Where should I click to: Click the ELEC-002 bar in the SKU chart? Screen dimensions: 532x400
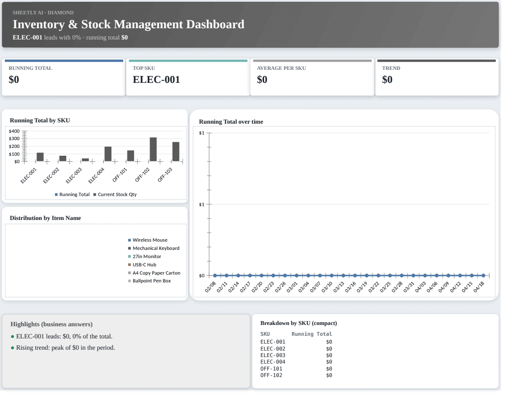click(63, 158)
